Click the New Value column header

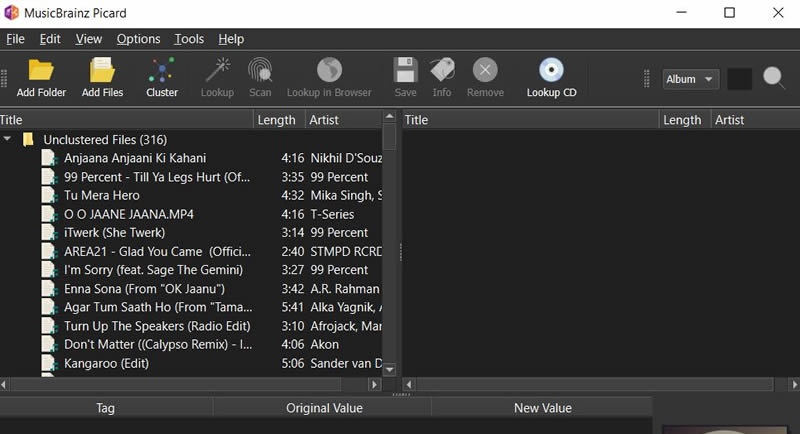[x=542, y=408]
